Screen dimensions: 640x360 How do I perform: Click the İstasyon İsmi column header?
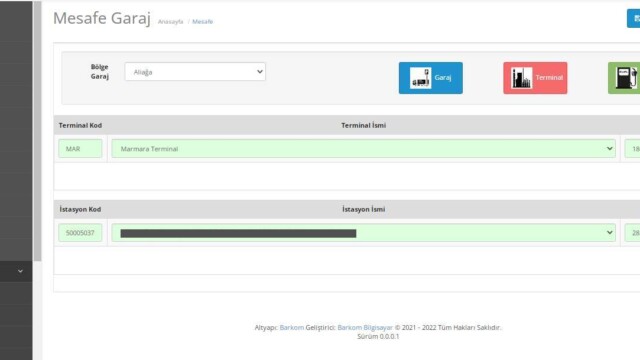[364, 209]
